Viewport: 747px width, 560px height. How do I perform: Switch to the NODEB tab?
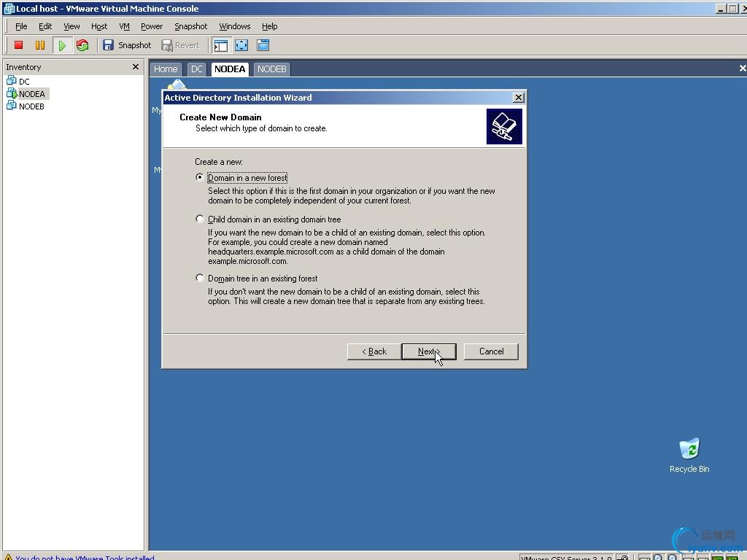[x=271, y=69]
